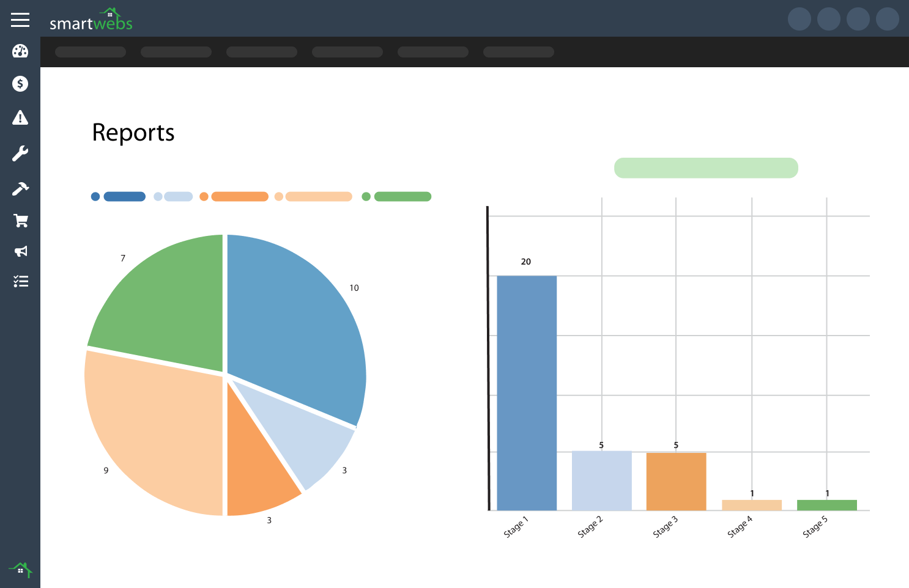This screenshot has height=588, width=909.
Task: Click the shopping cart icon in sidebar
Action: pos(20,220)
